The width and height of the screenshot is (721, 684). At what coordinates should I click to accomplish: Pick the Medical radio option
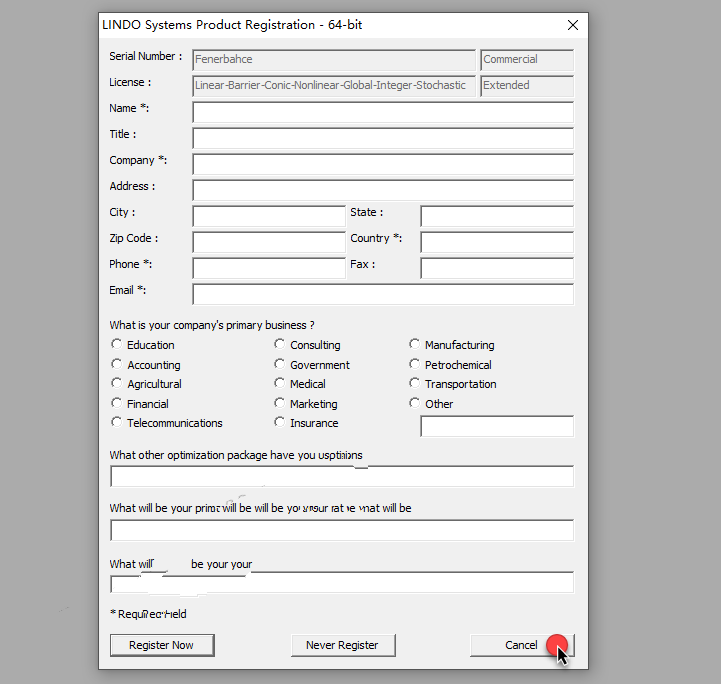(279, 383)
